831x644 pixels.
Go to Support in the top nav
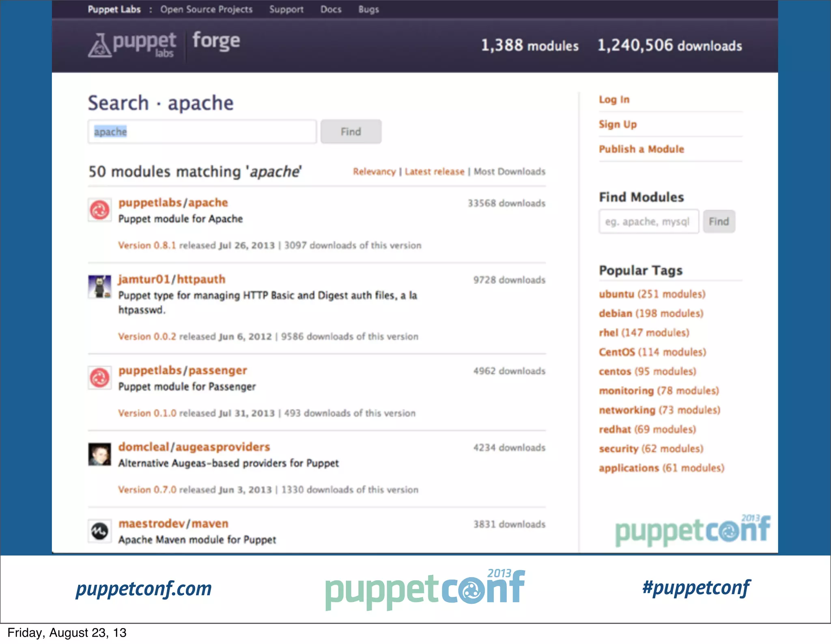click(286, 9)
